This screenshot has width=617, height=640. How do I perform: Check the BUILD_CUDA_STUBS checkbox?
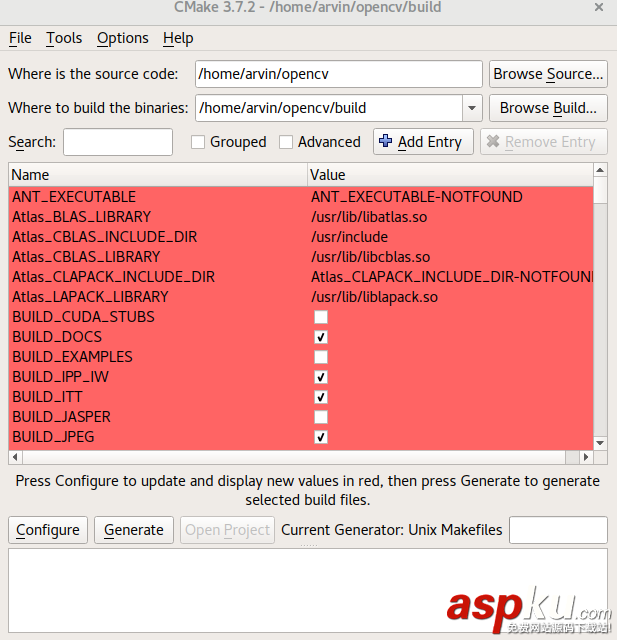tap(321, 317)
